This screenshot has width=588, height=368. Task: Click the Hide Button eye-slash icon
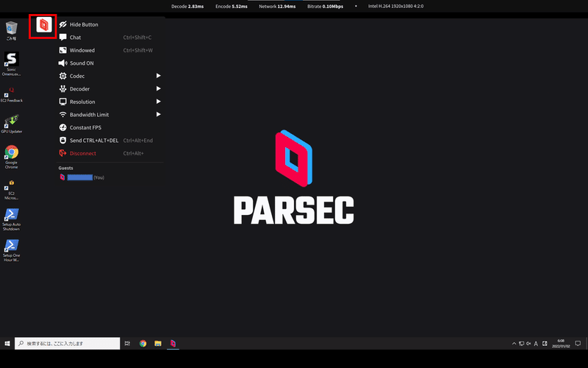click(63, 24)
